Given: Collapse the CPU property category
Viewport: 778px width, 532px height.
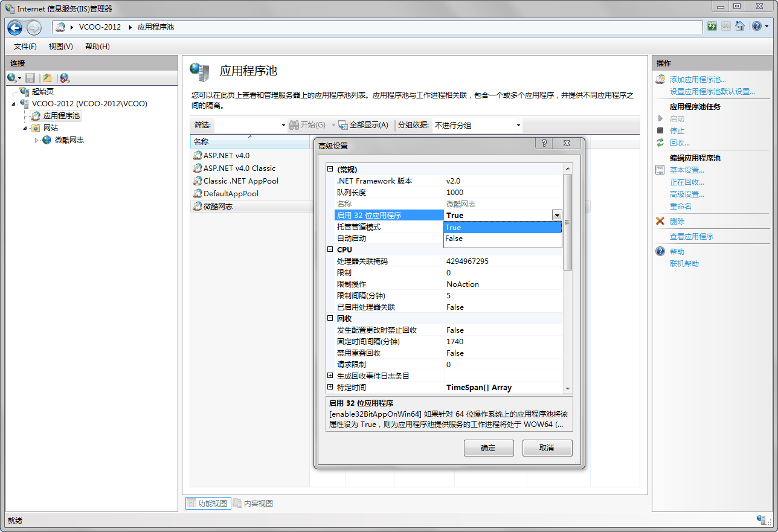Looking at the screenshot, I should coord(330,249).
